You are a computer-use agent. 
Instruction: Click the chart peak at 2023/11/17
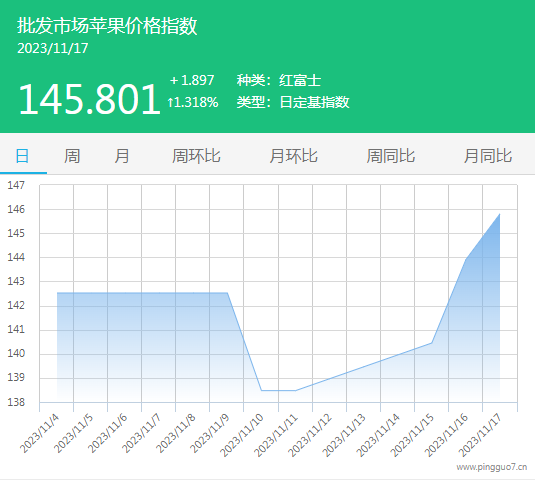click(500, 214)
